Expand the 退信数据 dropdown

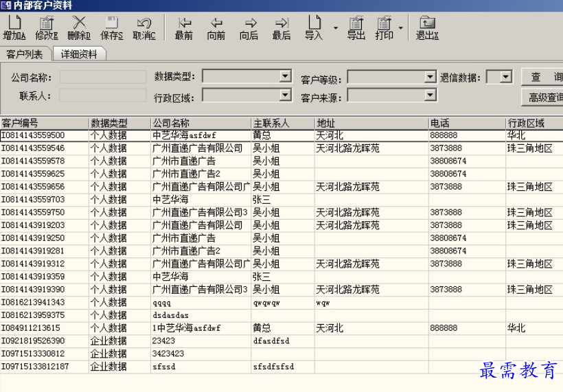pos(506,76)
